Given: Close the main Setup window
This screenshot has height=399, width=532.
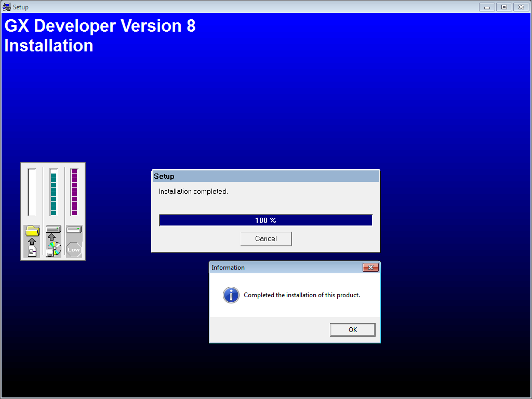Looking at the screenshot, I should pos(522,7).
